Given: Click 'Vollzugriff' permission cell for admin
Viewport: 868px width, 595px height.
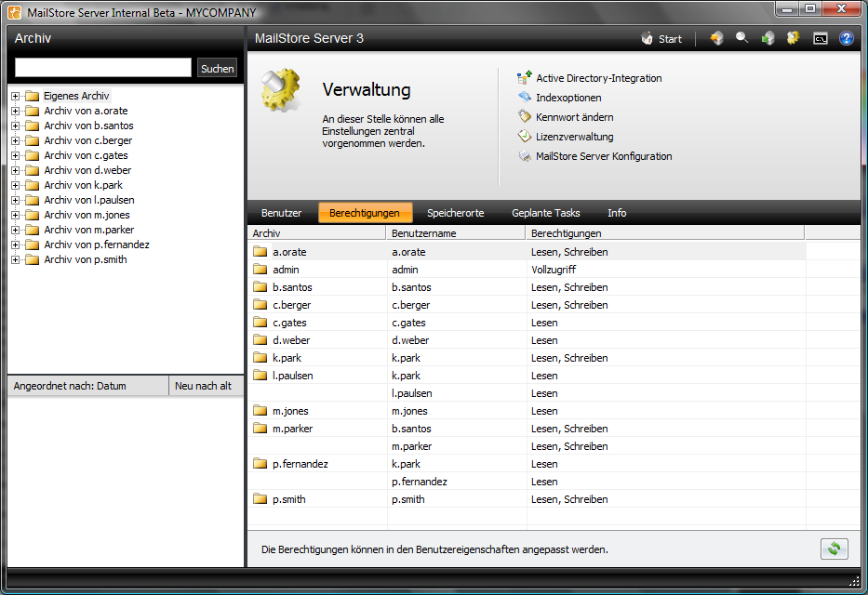Looking at the screenshot, I should (554, 270).
